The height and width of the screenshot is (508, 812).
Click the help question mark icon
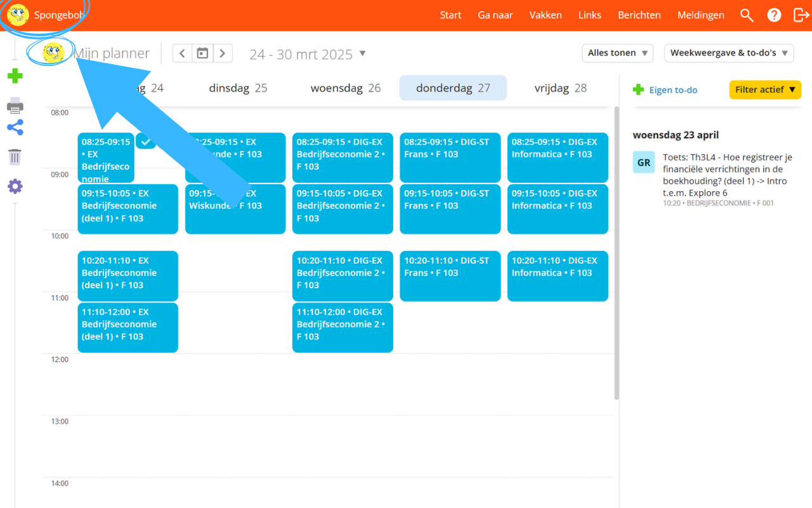[774, 15]
